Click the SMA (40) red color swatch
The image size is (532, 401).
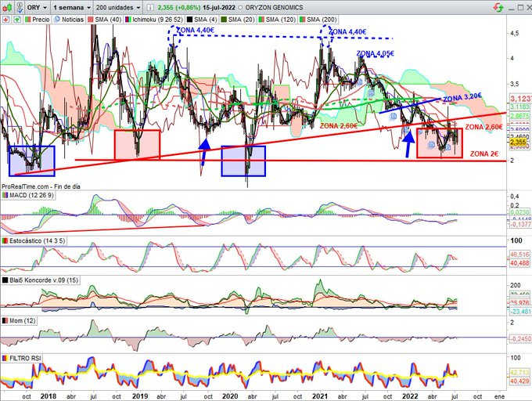pos(91,20)
